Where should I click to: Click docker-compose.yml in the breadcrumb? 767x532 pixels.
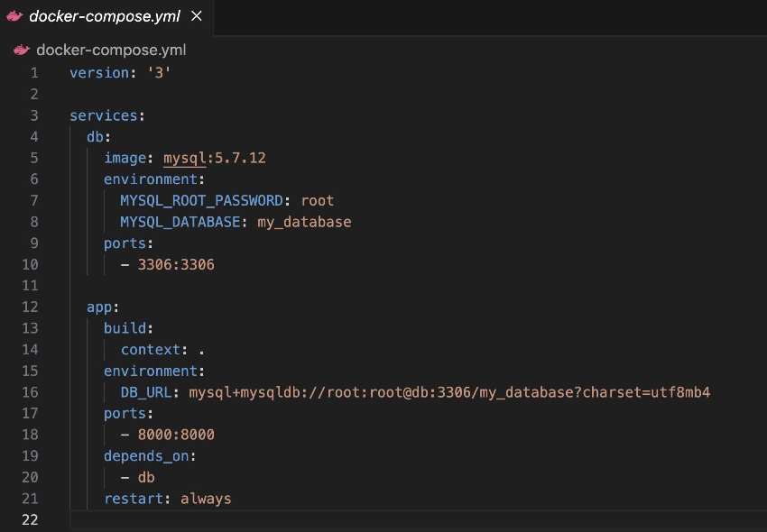(111, 50)
